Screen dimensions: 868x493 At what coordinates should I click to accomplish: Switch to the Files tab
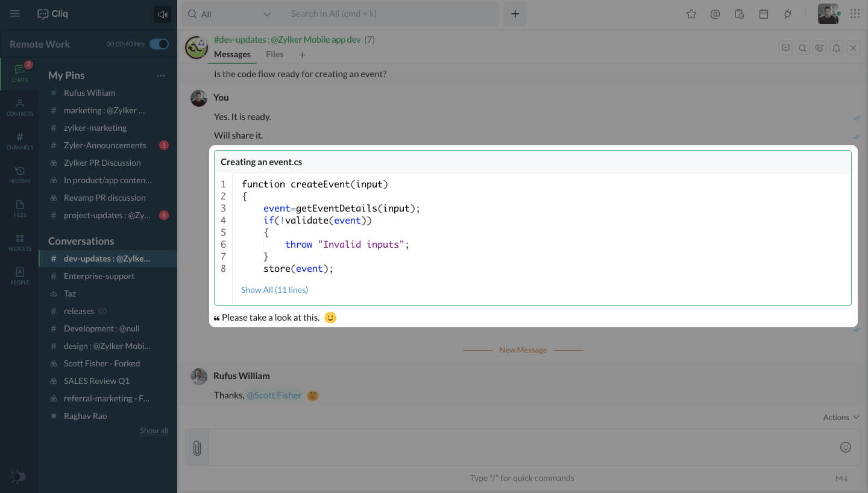(x=274, y=54)
